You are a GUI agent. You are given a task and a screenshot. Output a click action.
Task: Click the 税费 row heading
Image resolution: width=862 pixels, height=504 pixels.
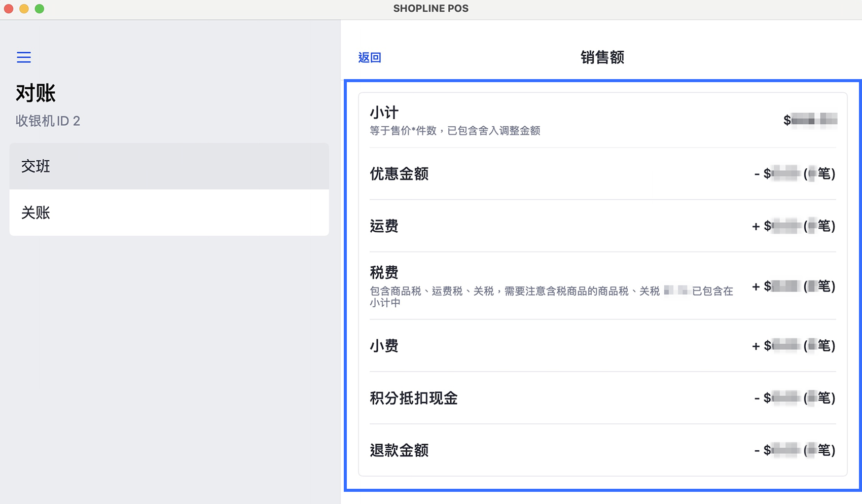click(384, 273)
